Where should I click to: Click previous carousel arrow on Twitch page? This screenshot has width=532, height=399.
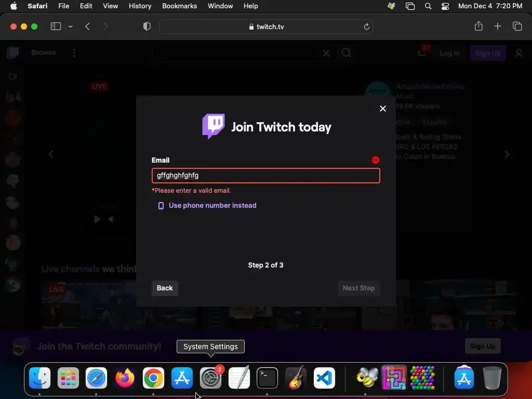(51, 155)
